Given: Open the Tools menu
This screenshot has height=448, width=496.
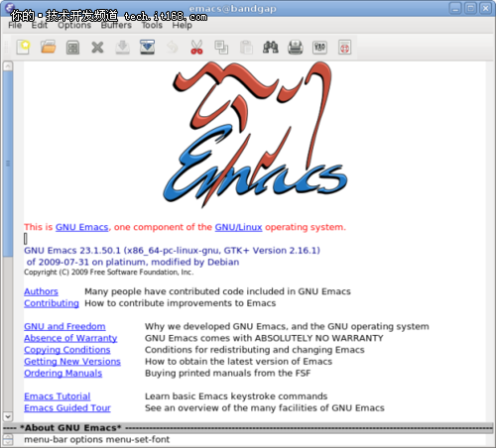Looking at the screenshot, I should (x=152, y=25).
